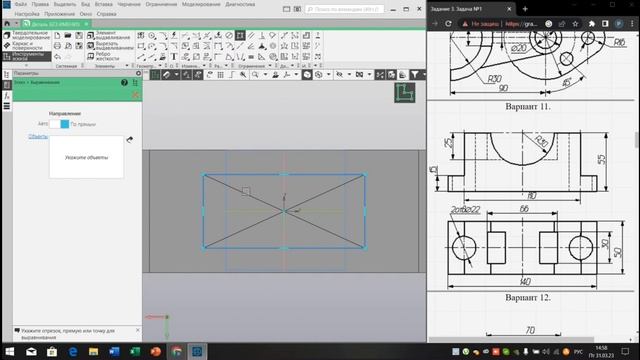The image size is (640, 360).
Task: Open help via question mark in Параметры panel
Action: [124, 82]
